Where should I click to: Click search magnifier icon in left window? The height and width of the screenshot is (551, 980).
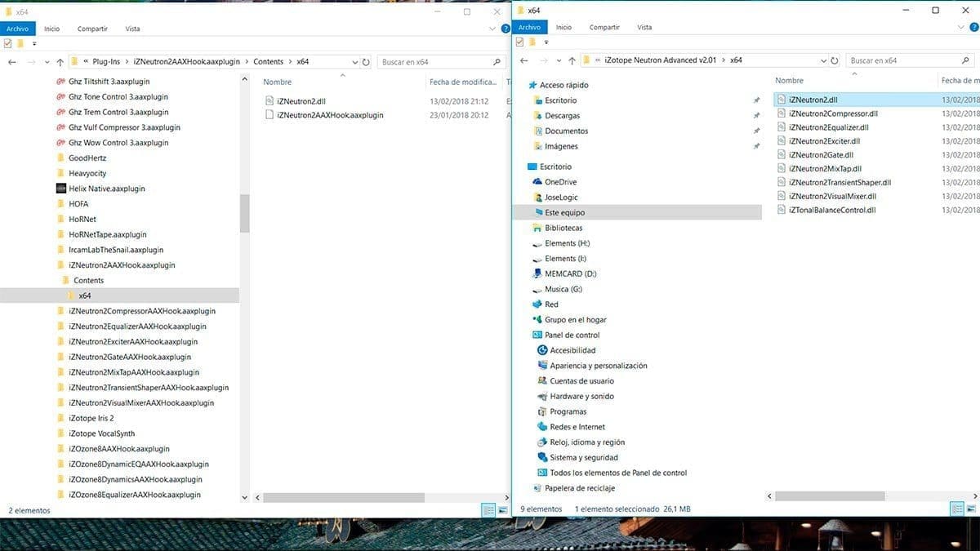(497, 62)
